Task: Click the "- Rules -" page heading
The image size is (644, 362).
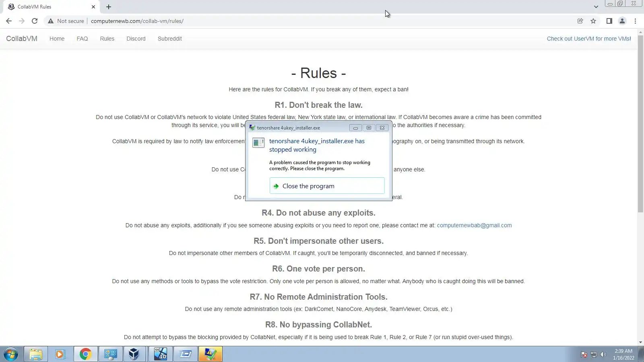Action: 318,73
